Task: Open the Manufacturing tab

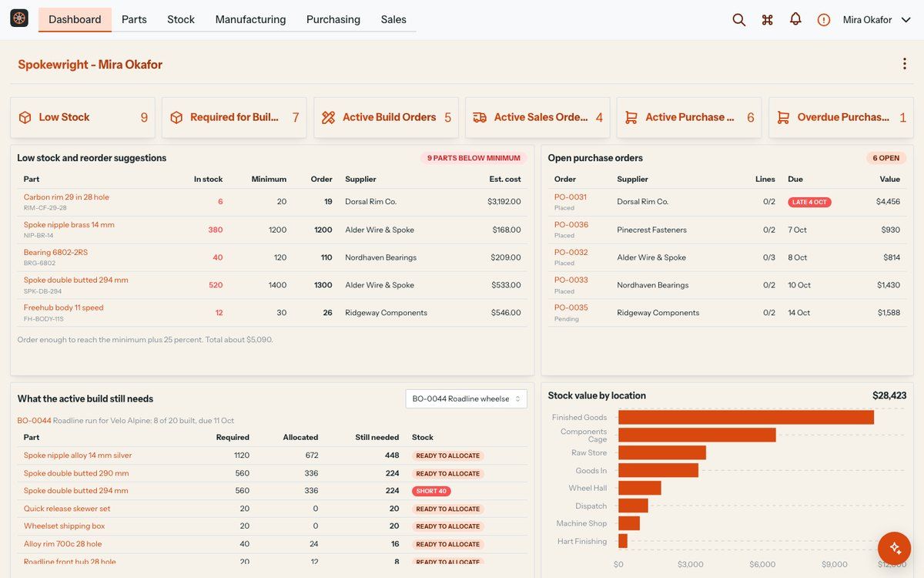Action: tap(250, 19)
